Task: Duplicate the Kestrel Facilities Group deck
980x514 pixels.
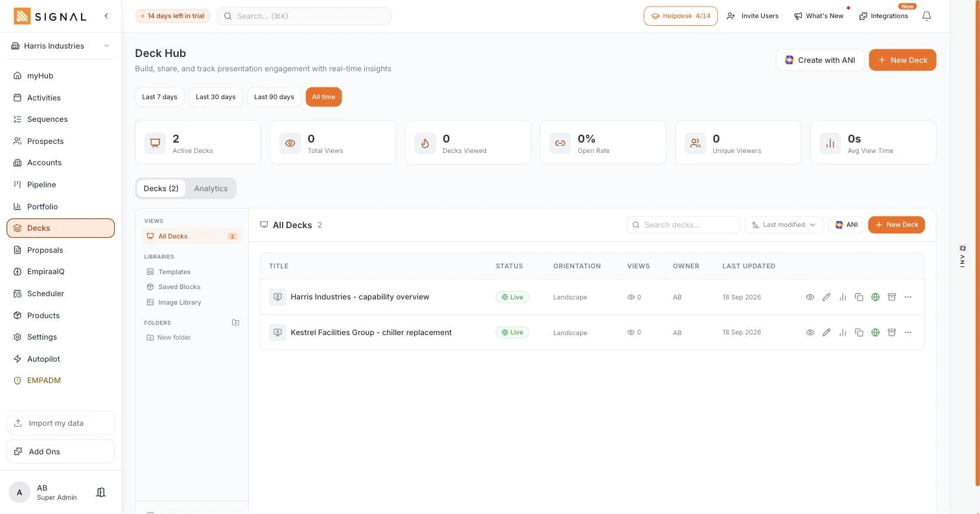Action: (859, 333)
